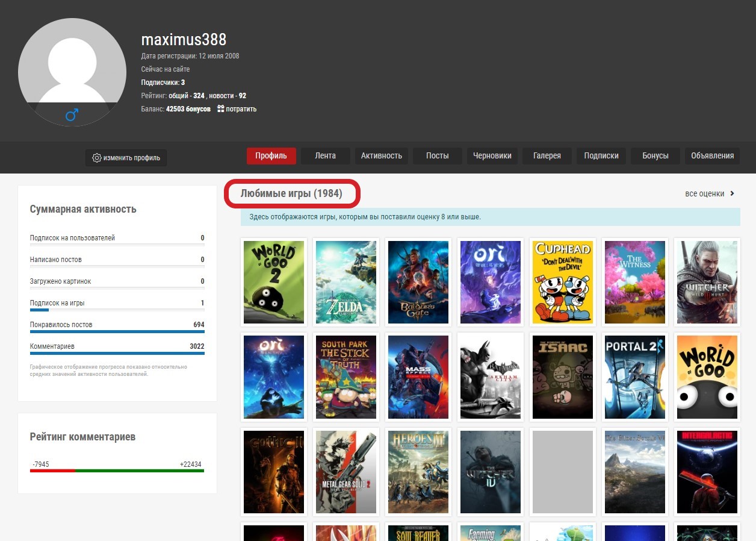Click the Любимые игры (1984) heading

[291, 193]
